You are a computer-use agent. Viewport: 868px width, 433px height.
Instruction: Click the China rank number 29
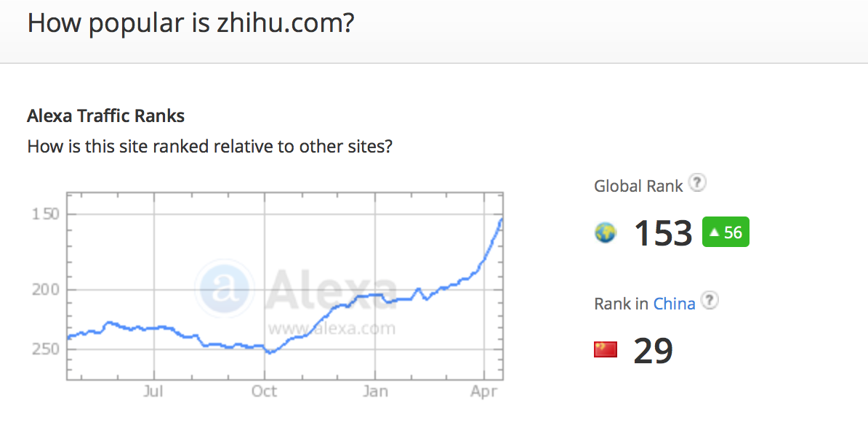click(654, 351)
